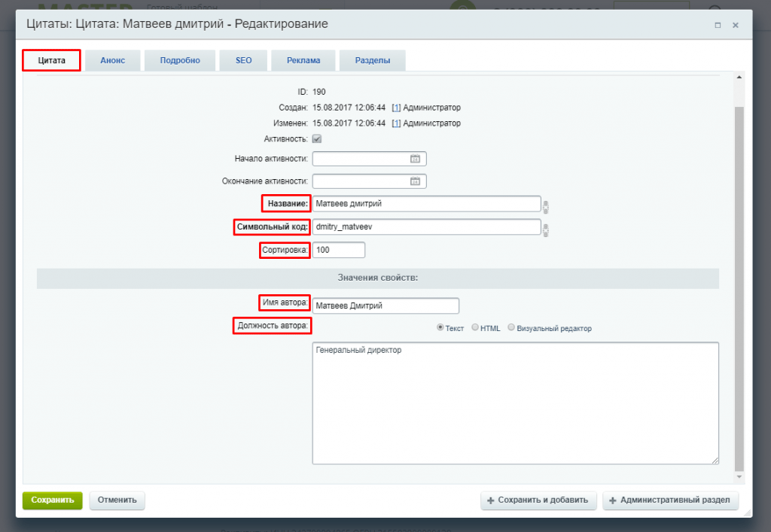
Task: Click the Сохранить и добавить button
Action: 539,500
